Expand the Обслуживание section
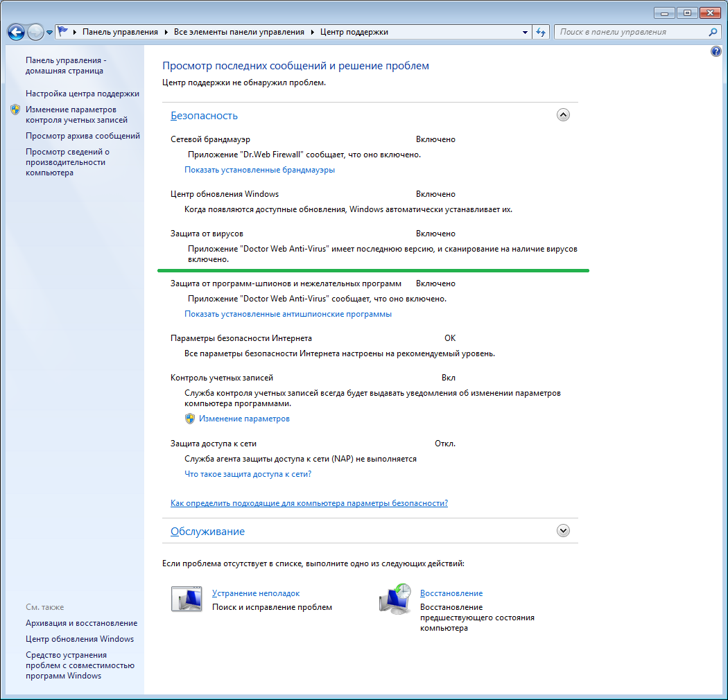 pyautogui.click(x=563, y=530)
